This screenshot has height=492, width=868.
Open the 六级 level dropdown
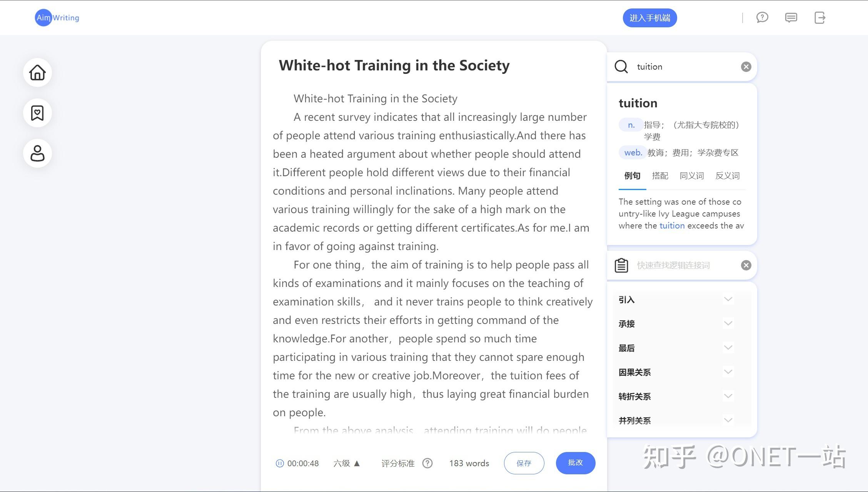click(346, 463)
